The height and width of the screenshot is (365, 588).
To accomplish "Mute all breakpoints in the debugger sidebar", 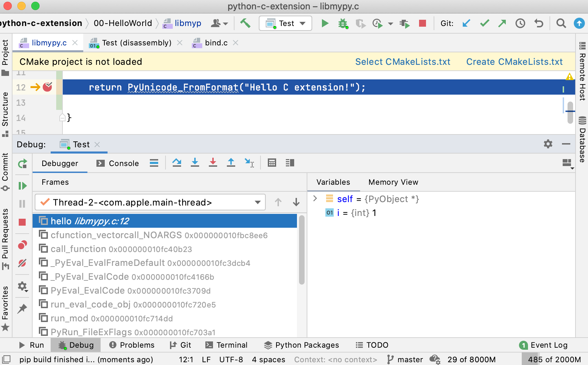I will 22,263.
